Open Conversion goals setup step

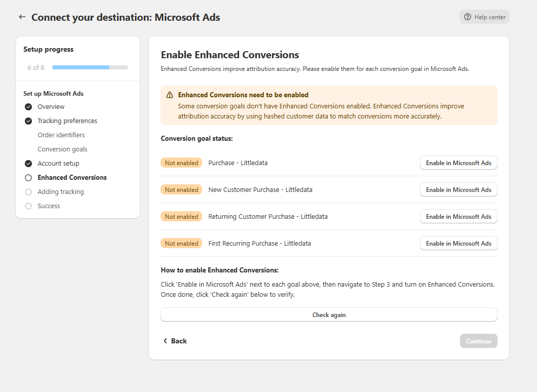coord(62,149)
